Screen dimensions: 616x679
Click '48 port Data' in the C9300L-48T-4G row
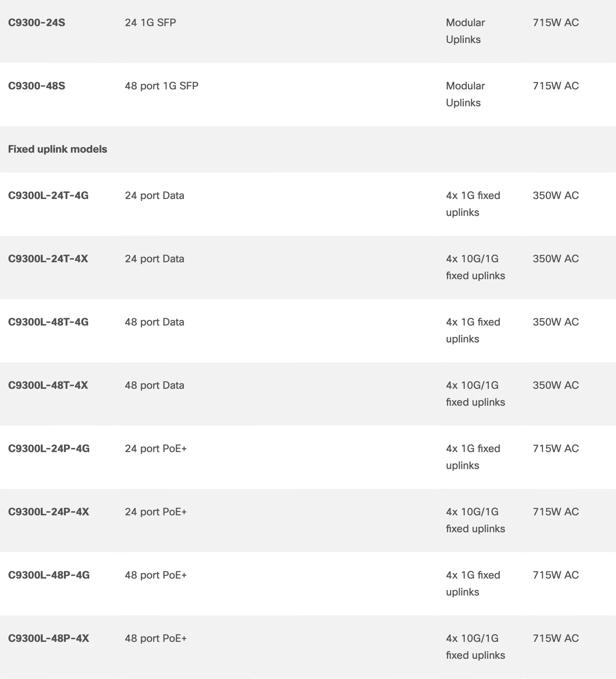pos(154,322)
